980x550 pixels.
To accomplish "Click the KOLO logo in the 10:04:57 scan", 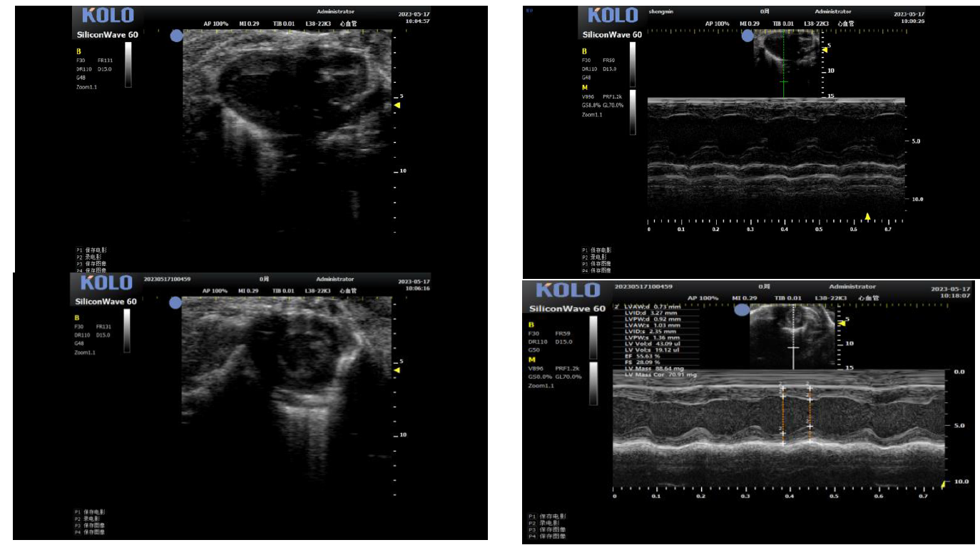I will tap(107, 15).
